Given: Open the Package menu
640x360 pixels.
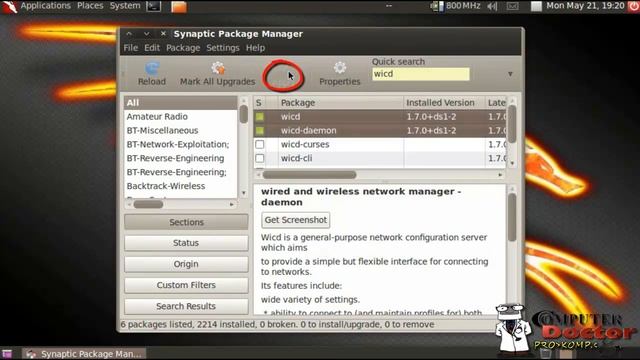Looking at the screenshot, I should tap(183, 48).
